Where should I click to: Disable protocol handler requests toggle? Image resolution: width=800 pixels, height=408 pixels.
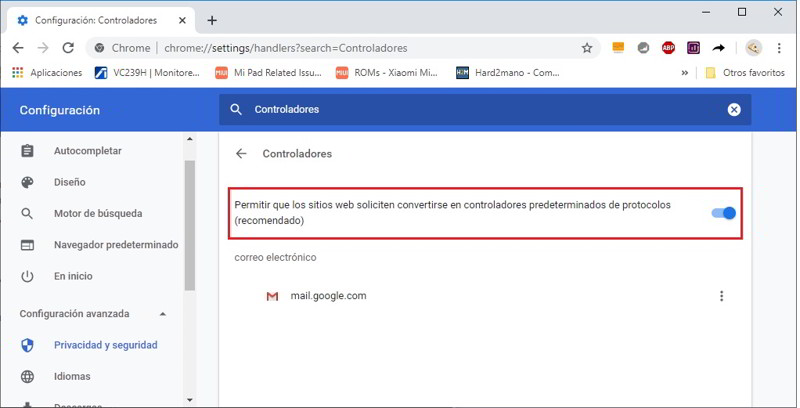723,213
